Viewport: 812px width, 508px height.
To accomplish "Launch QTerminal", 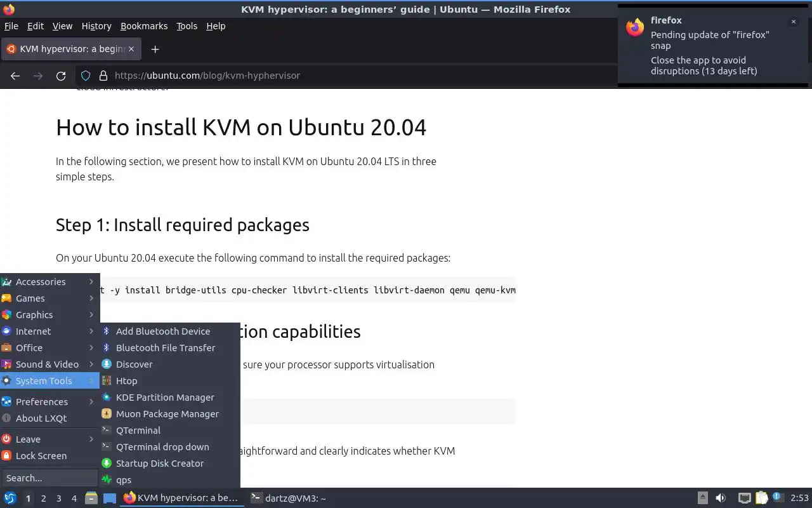I will 170,430.
